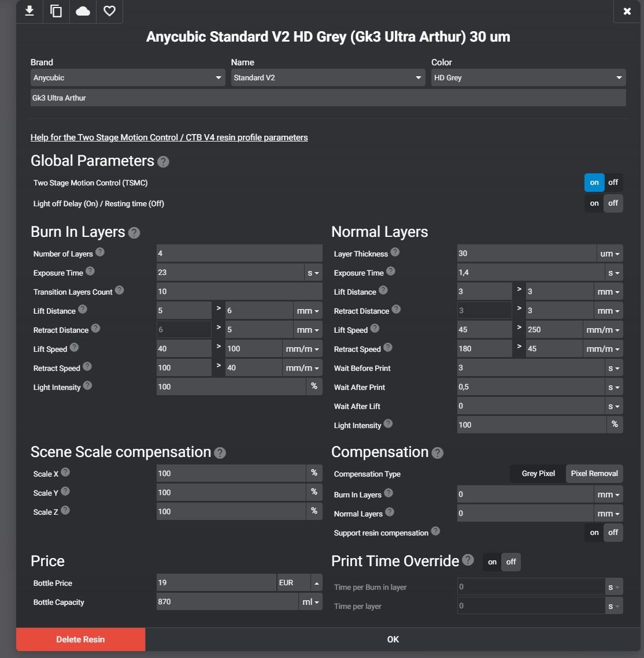Screen dimensions: 644x658
Task: Expand the Color dropdown showing HD Grey
Action: click(528, 77)
